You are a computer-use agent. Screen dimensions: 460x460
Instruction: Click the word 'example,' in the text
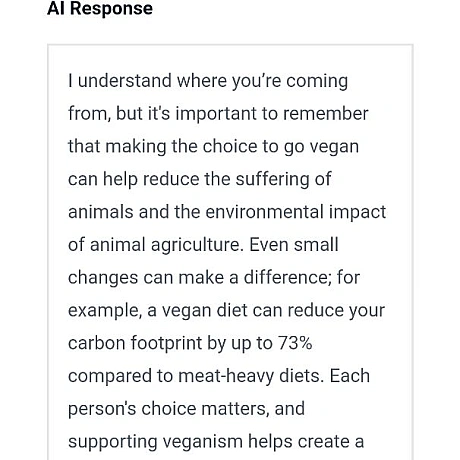tap(105, 311)
